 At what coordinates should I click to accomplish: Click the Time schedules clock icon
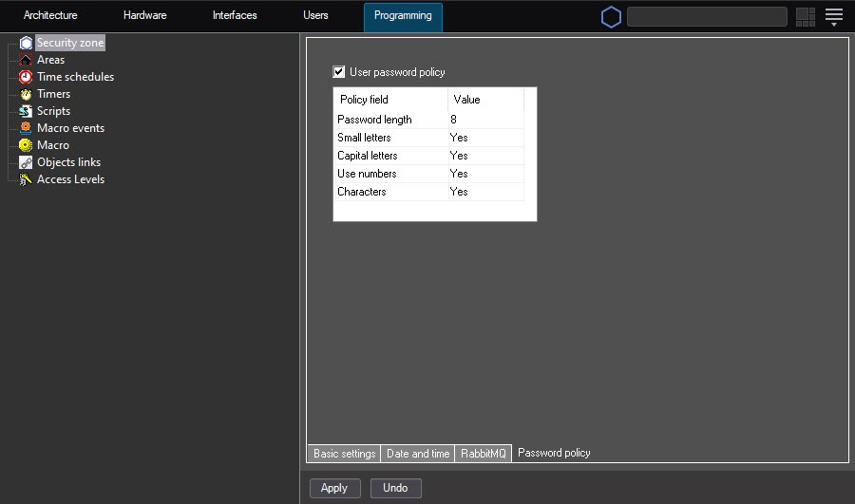[26, 77]
